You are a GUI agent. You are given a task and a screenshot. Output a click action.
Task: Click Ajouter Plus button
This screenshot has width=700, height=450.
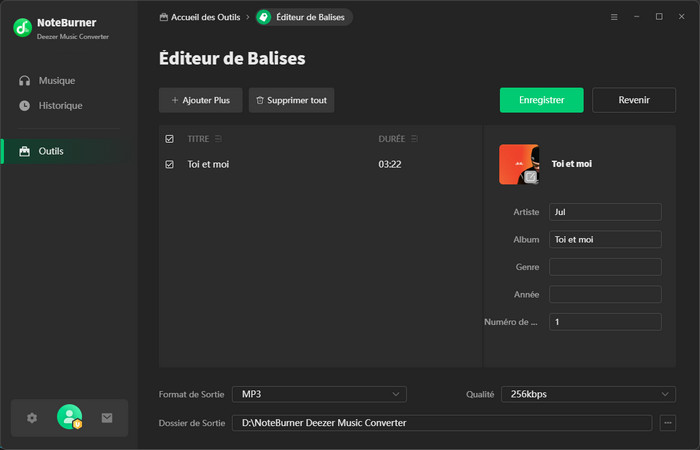(x=200, y=100)
